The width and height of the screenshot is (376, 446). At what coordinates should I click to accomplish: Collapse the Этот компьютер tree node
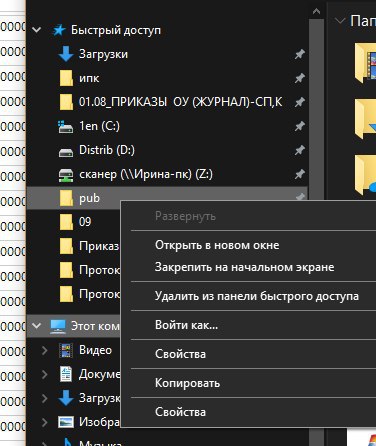(36, 326)
